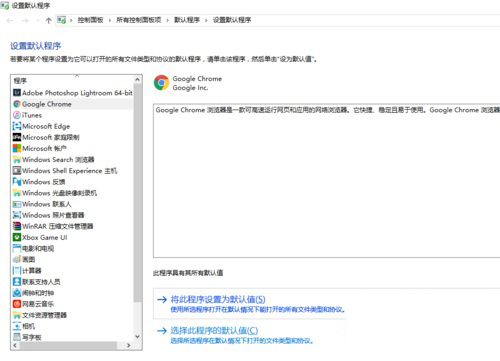The height and width of the screenshot is (361, 500).
Task: Select the Xbox Game UI icon
Action: [x=17, y=237]
